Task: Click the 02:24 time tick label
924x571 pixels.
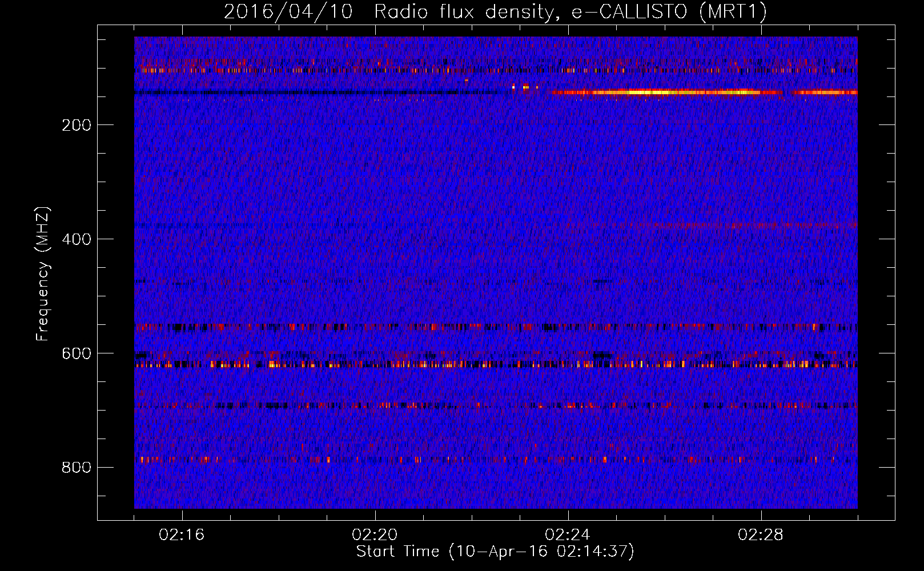Action: (568, 535)
